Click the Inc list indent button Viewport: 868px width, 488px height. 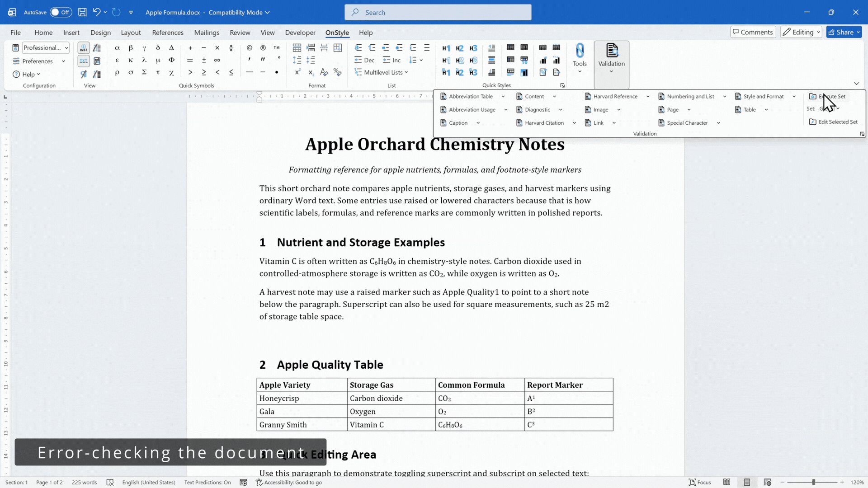pyautogui.click(x=392, y=60)
